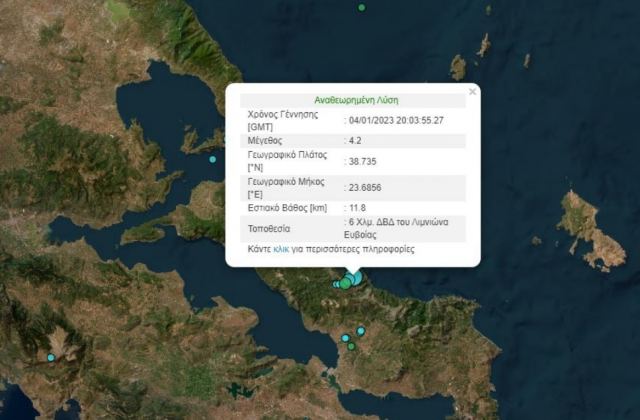Select the cyan earthquake marker in the gulf west of the popup
This screenshot has width=640, height=420.
213,159
